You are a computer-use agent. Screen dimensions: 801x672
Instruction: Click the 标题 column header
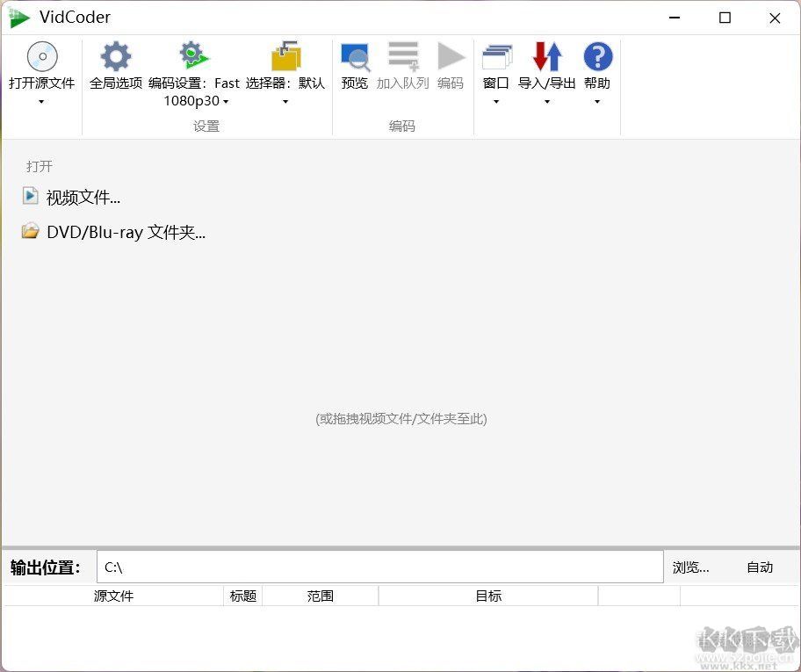coord(242,596)
